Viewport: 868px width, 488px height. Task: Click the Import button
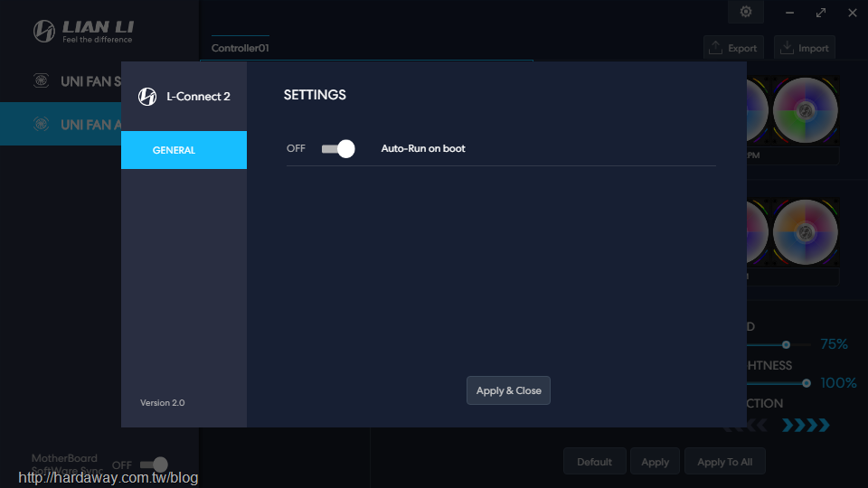[805, 48]
